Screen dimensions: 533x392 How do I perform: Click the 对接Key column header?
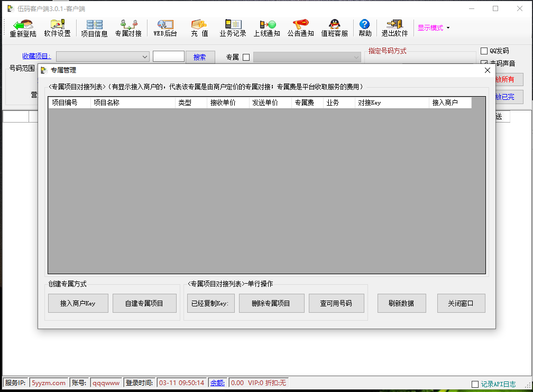391,103
